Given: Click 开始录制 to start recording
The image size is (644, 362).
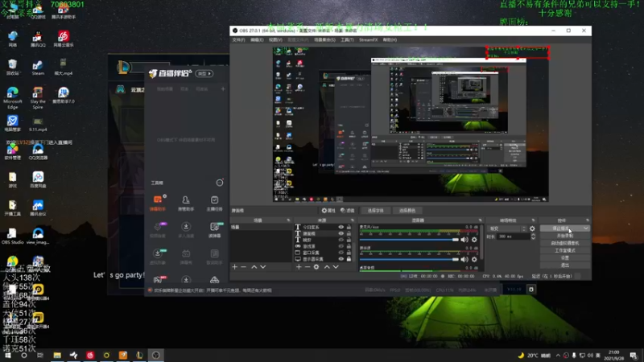Looking at the screenshot, I should point(565,236).
